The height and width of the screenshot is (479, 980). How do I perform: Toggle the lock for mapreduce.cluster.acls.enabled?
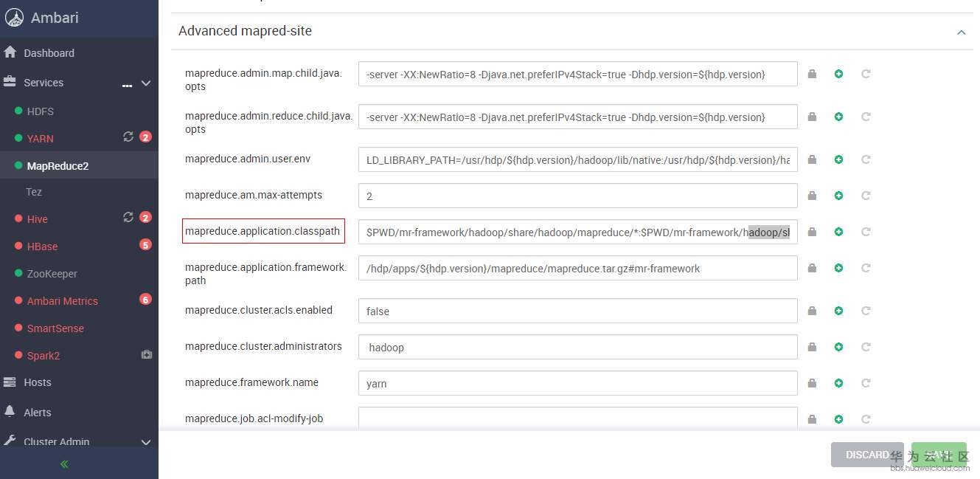[812, 311]
